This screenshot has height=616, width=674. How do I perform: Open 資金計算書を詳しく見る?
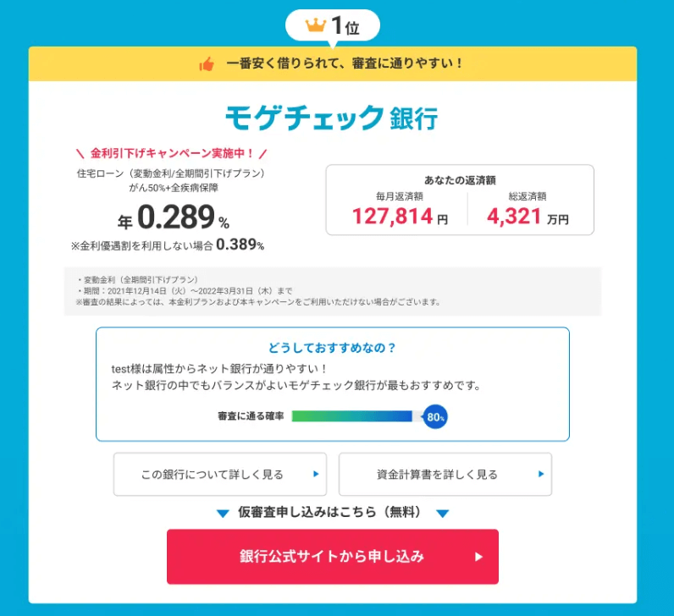(445, 474)
